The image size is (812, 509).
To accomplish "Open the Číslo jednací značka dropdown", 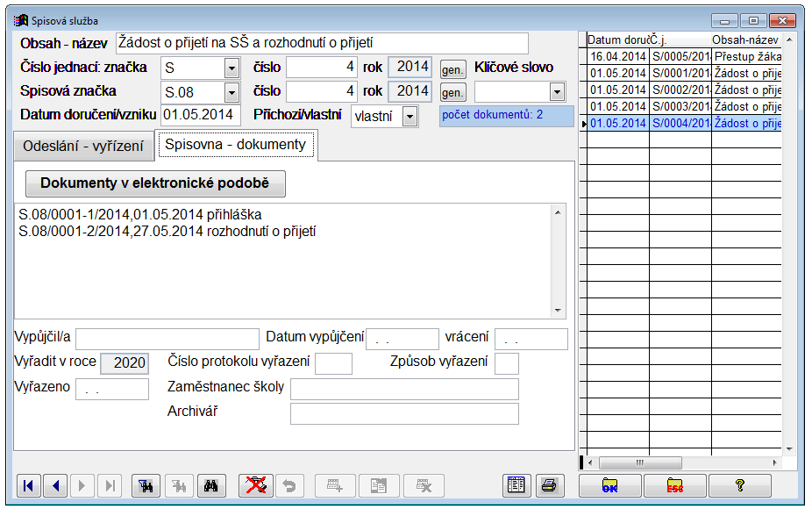I will [231, 68].
